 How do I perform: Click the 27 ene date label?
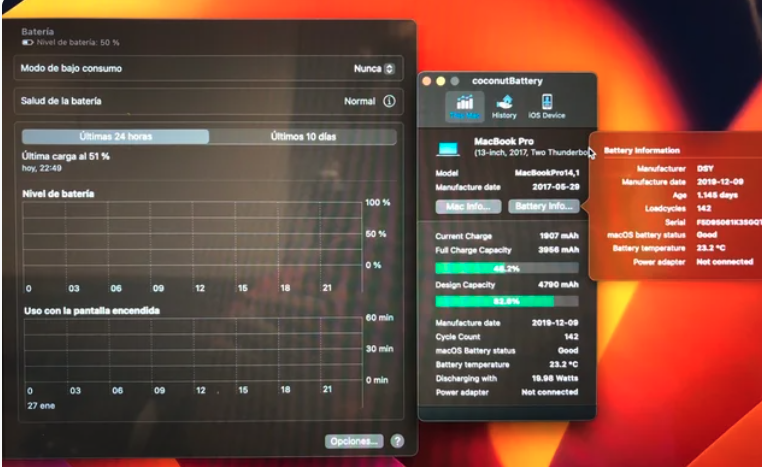(41, 406)
